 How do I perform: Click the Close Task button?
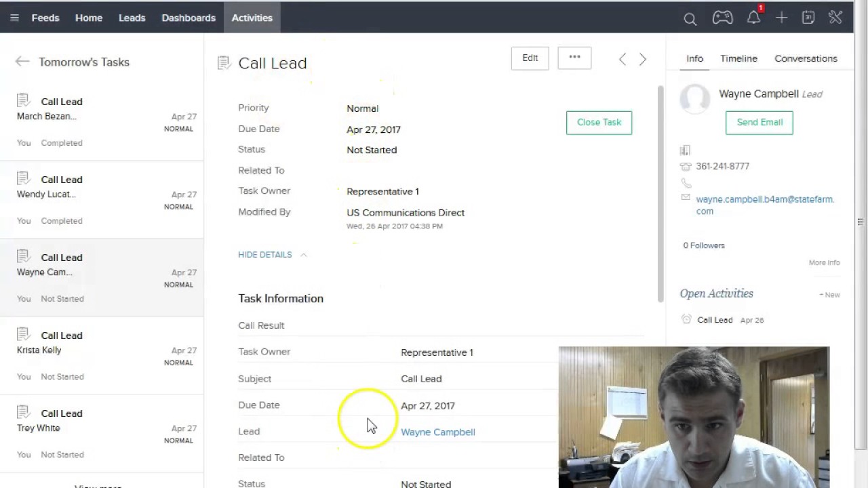(x=599, y=123)
